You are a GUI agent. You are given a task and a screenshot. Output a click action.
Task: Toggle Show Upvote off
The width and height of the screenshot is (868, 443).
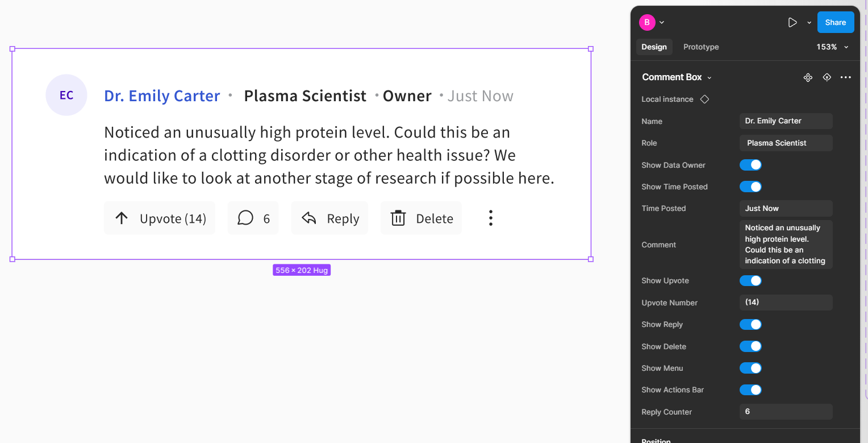coord(750,280)
